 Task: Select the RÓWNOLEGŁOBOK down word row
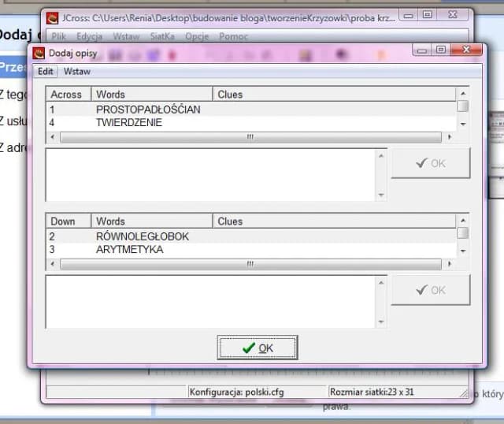point(143,236)
